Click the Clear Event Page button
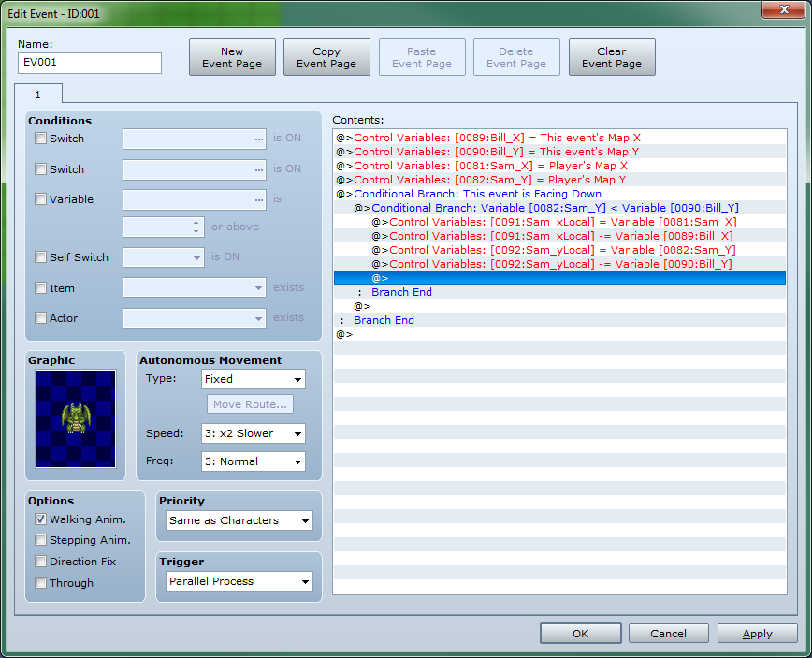Viewport: 812px width, 658px height. point(611,58)
